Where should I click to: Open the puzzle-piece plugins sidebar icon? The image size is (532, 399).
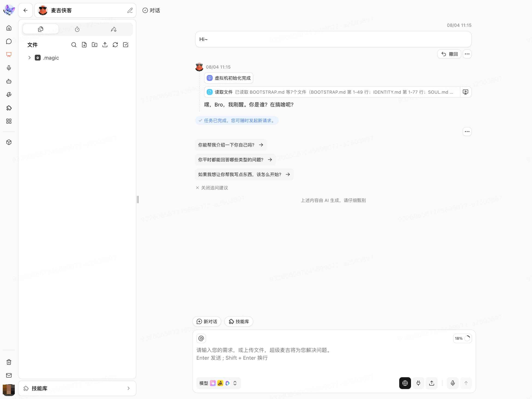click(x=9, y=108)
